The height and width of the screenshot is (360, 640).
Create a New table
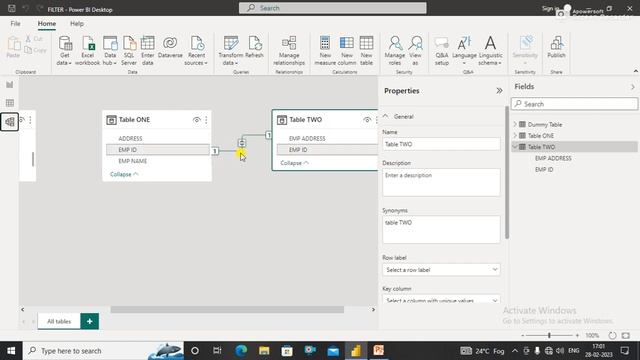click(x=366, y=51)
